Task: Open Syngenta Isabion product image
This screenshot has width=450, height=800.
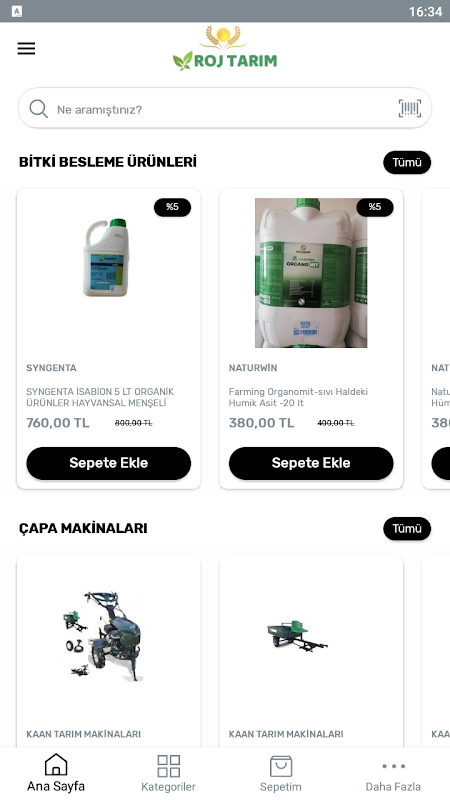Action: coord(106,258)
